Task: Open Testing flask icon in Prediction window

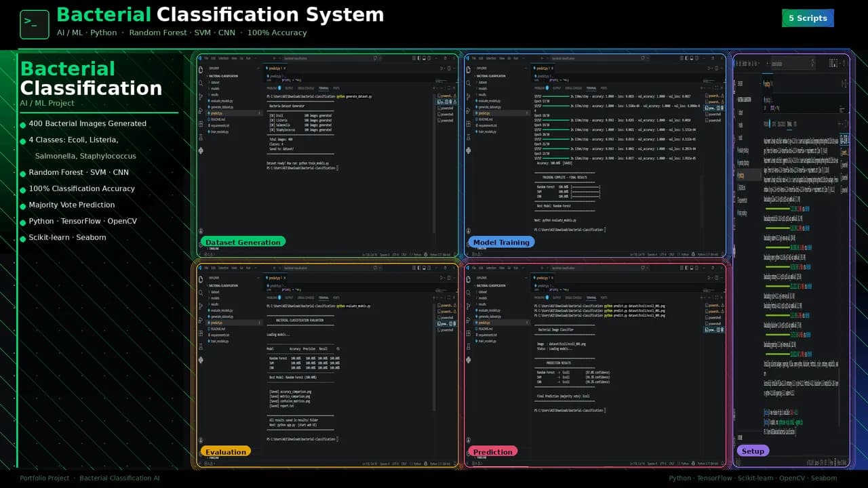Action: [468, 346]
